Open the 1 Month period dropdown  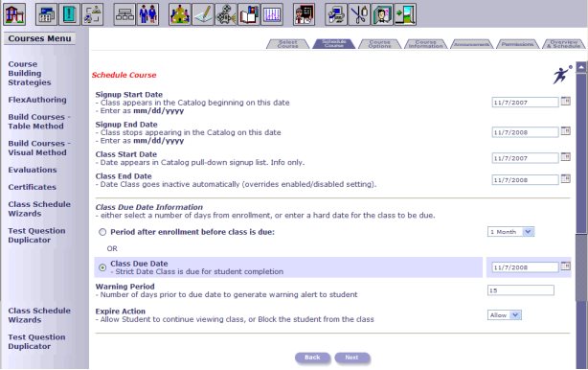coord(510,232)
